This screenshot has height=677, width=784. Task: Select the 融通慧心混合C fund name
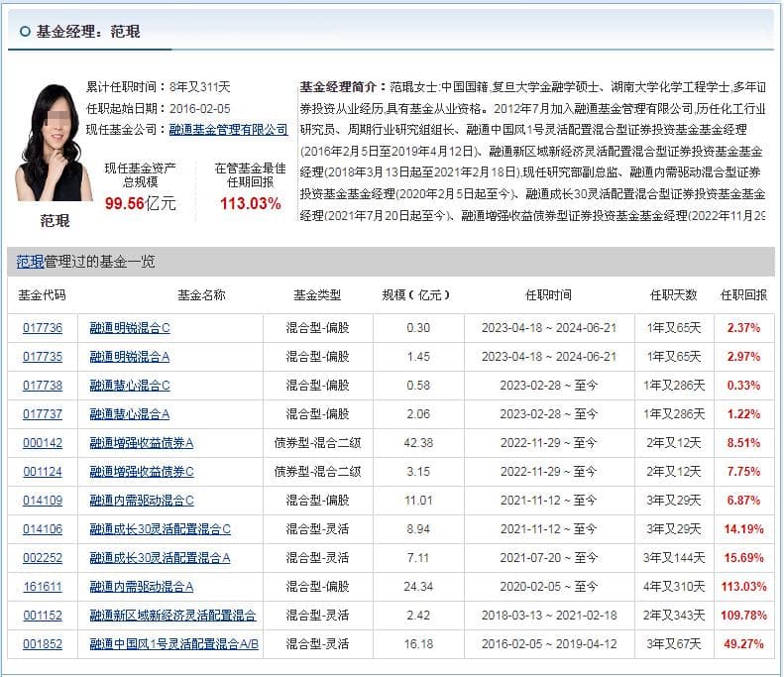(130, 386)
